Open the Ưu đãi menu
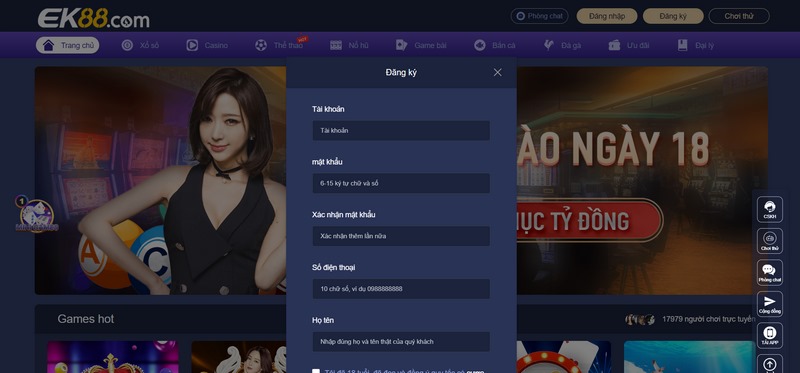This screenshot has width=800, height=373. (x=629, y=45)
